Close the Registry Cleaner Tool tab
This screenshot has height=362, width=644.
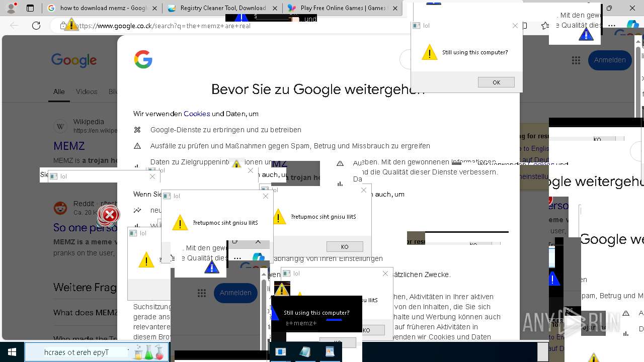point(275,8)
